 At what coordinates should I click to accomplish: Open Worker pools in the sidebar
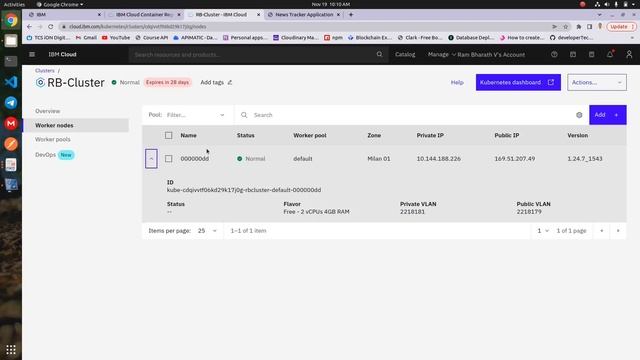pos(53,139)
